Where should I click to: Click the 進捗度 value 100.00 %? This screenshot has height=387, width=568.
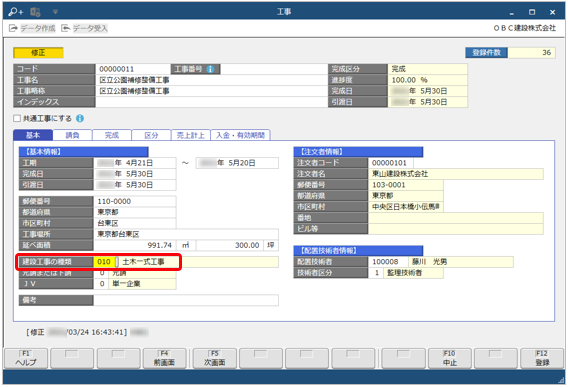(x=428, y=80)
